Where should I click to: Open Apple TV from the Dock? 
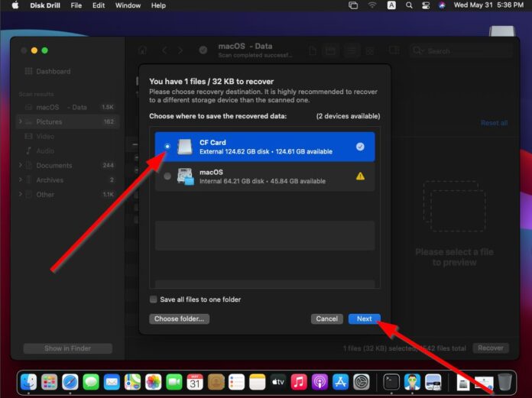[278, 382]
